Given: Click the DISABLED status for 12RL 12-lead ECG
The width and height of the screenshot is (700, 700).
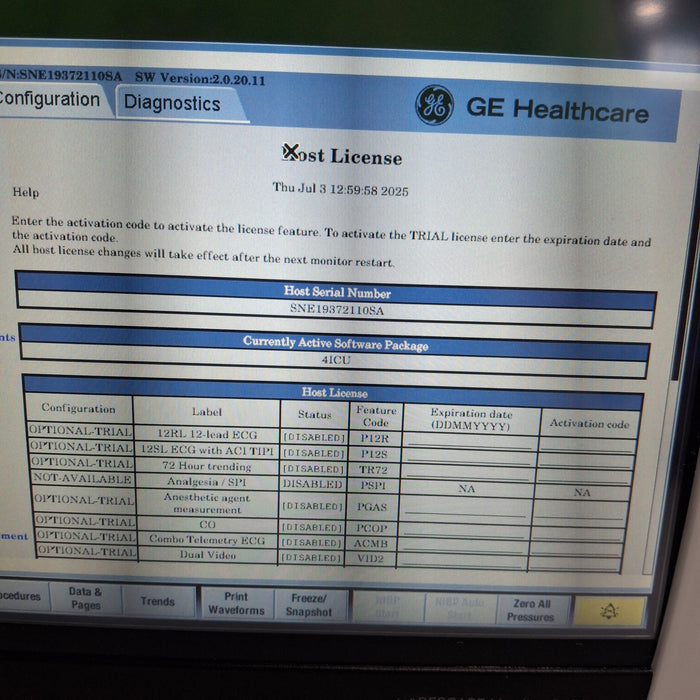Looking at the screenshot, I should point(314,437).
